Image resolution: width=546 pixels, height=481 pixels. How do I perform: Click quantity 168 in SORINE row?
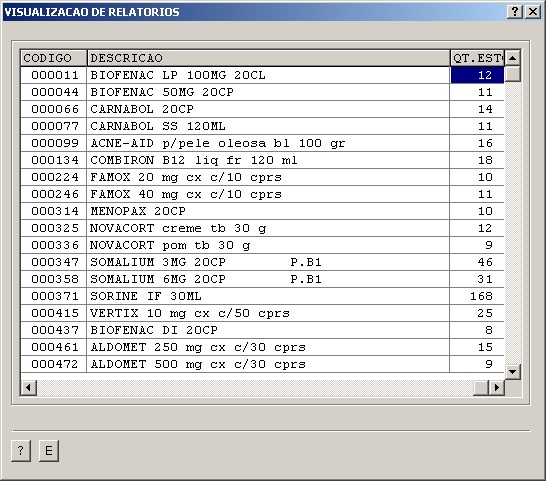pyautogui.click(x=477, y=296)
